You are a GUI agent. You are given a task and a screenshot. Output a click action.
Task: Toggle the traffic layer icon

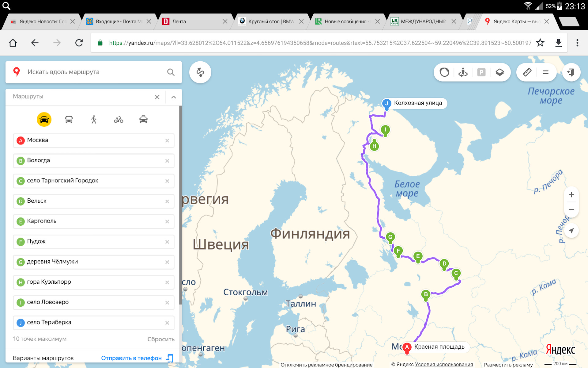click(x=444, y=72)
